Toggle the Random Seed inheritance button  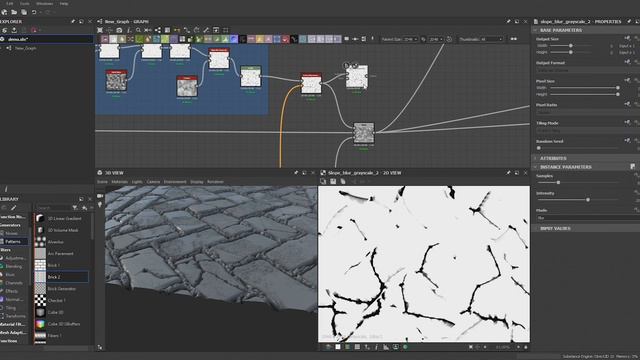(x=627, y=141)
